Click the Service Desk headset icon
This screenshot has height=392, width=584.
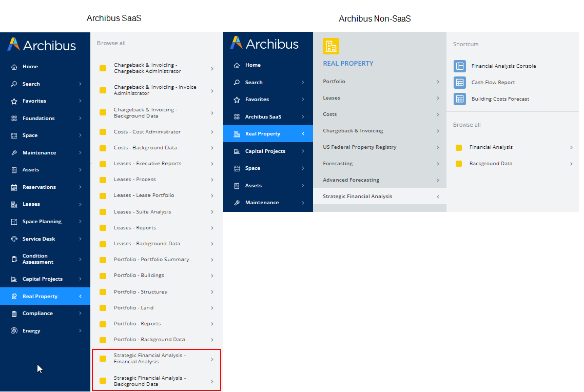click(x=14, y=239)
